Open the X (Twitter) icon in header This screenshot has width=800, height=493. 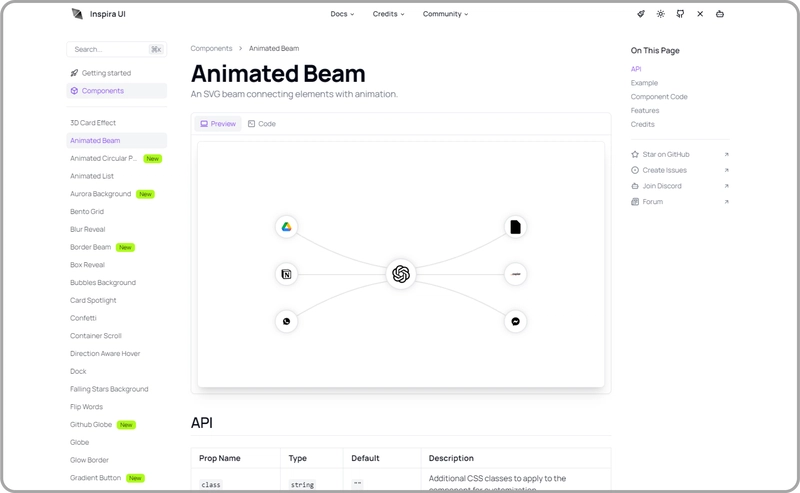(x=700, y=14)
